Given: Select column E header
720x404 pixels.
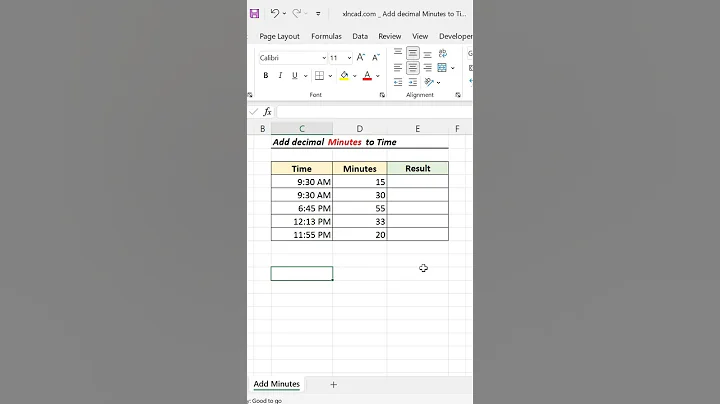Looking at the screenshot, I should click(417, 129).
